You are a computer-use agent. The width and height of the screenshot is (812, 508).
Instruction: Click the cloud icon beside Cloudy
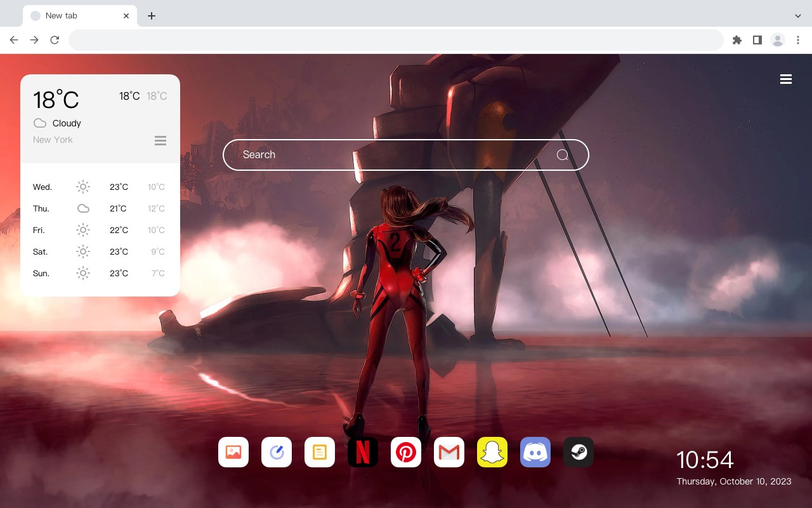(x=40, y=123)
